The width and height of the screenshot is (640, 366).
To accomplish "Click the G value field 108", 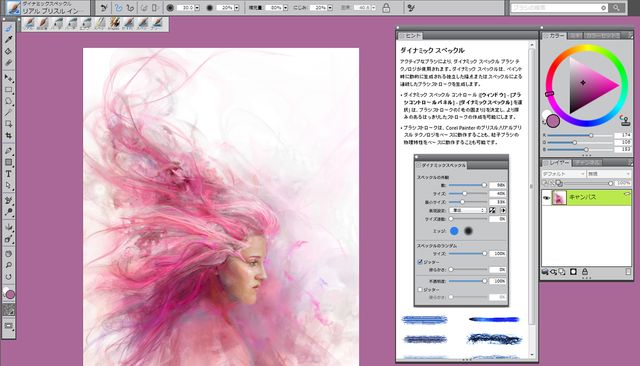I will 623,142.
